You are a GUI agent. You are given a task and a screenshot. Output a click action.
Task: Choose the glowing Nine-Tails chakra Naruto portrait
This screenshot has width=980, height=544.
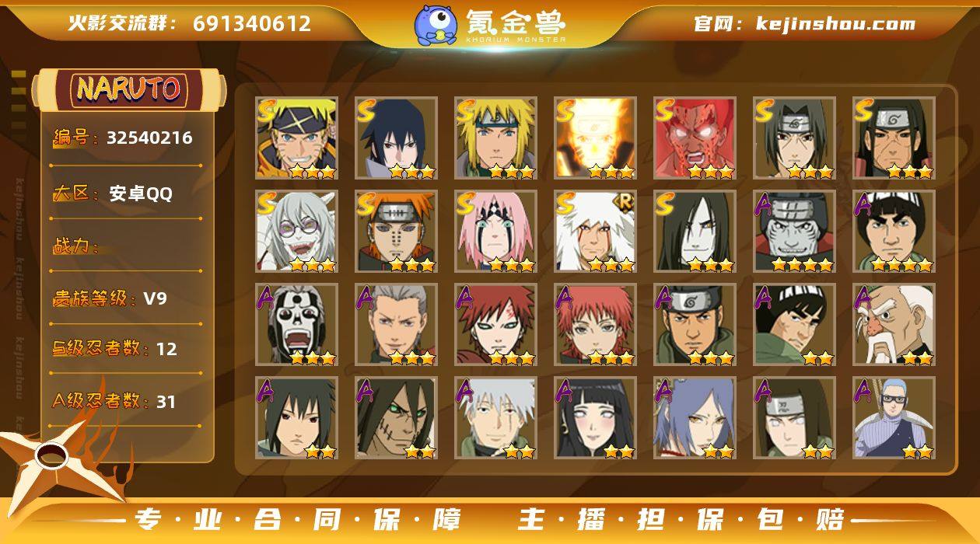(x=595, y=138)
